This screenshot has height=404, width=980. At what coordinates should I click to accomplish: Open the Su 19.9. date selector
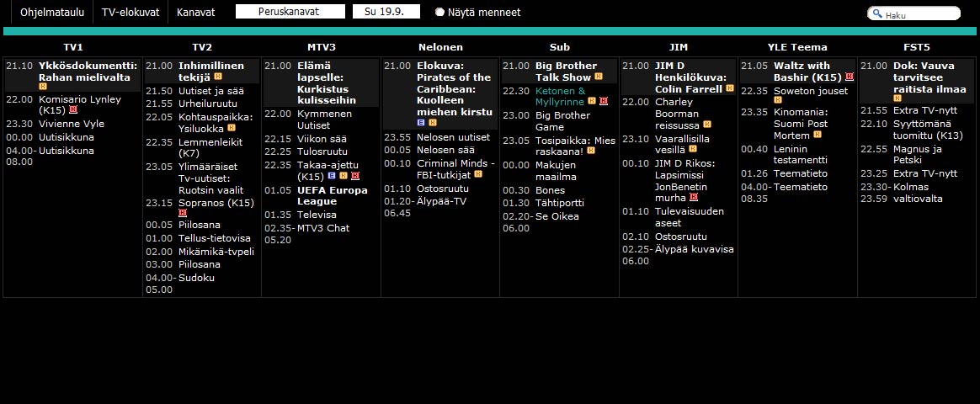pyautogui.click(x=386, y=12)
